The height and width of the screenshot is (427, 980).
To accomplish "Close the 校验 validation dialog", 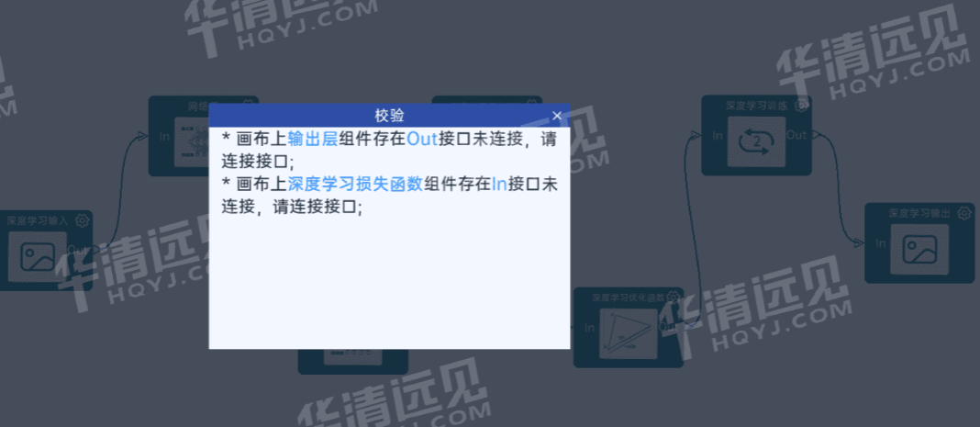I will pyautogui.click(x=557, y=116).
